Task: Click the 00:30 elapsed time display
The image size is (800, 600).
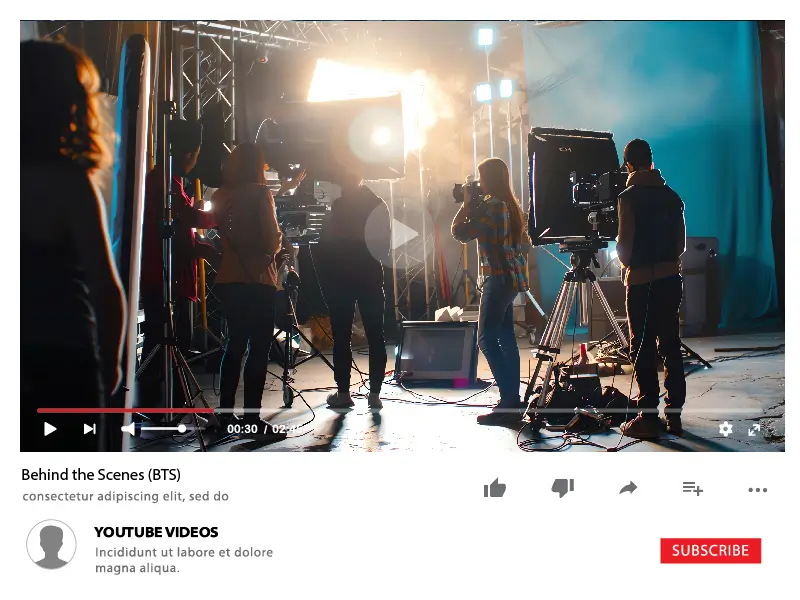Action: pos(242,429)
